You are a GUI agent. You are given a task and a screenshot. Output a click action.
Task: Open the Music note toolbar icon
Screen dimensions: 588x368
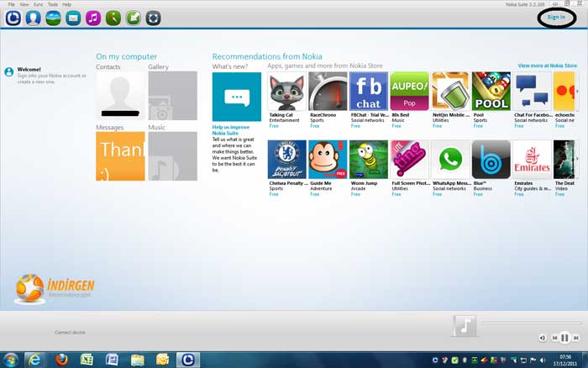[x=93, y=18]
